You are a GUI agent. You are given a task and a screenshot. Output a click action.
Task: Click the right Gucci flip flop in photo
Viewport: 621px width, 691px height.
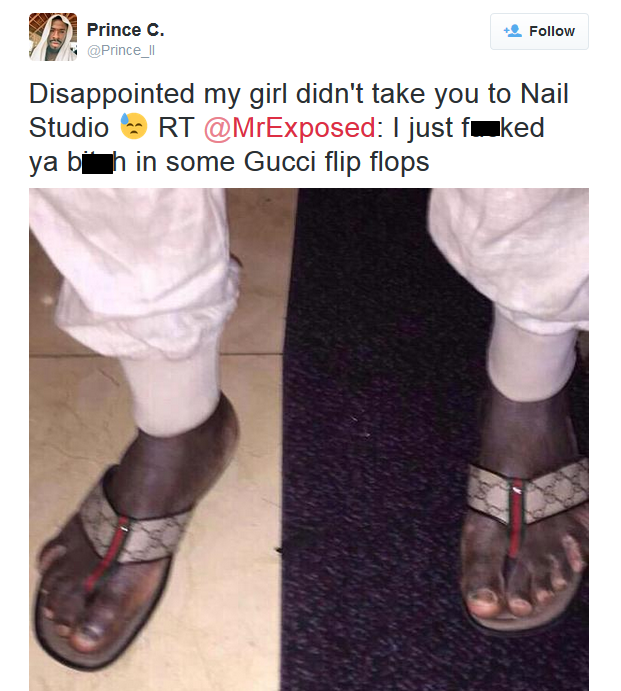(527, 546)
